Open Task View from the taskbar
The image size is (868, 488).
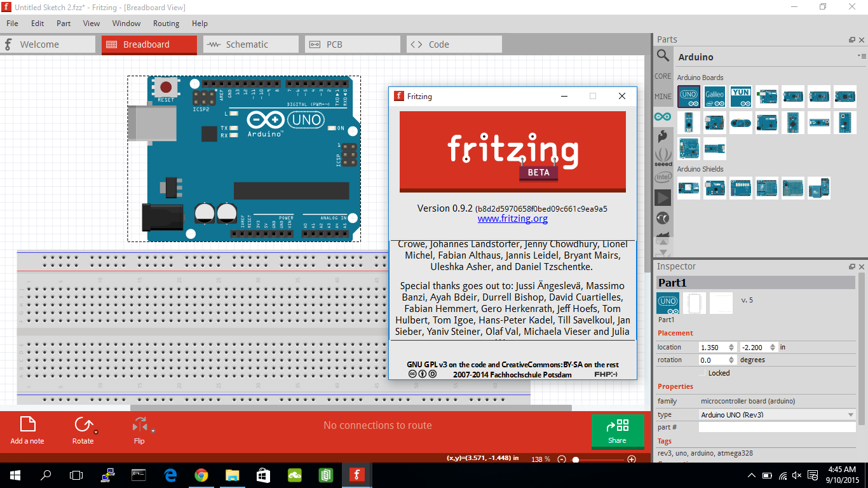(x=76, y=475)
